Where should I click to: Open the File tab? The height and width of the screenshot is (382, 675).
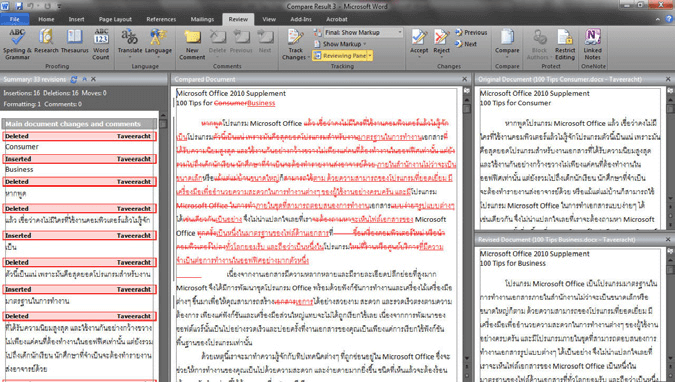coord(15,19)
